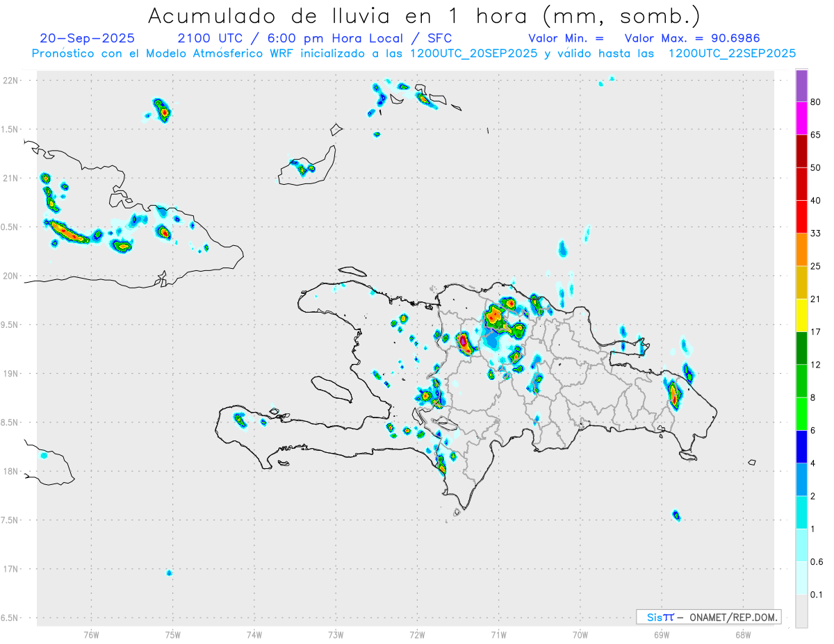
Task: Click the '20N' latitude label
Action: click(12, 276)
